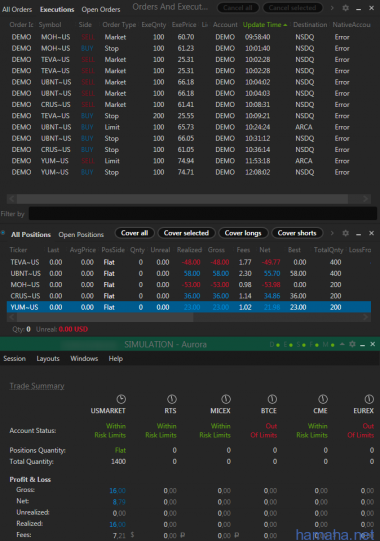Click the EUREX clock icon
Screen dimensions: 380x541
(x=369, y=399)
